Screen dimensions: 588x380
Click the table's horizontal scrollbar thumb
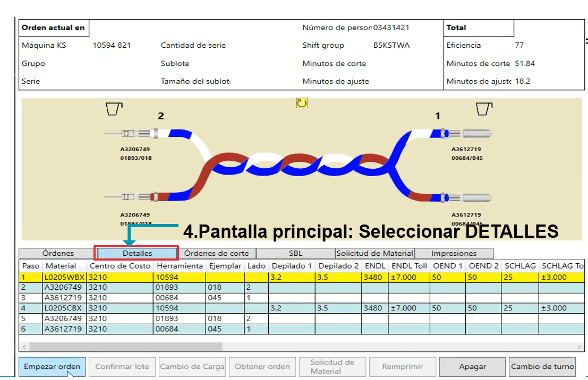126,347
